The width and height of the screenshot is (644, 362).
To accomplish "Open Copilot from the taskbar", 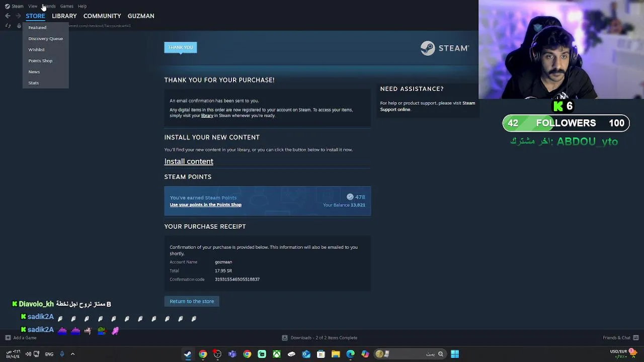I will point(365,354).
